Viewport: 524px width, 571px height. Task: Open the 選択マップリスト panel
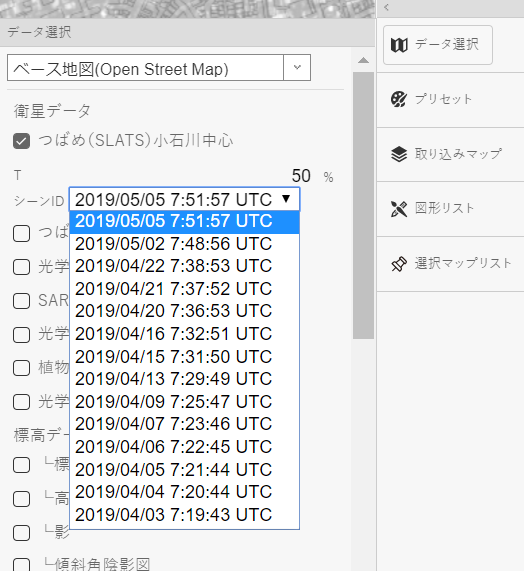[450, 264]
